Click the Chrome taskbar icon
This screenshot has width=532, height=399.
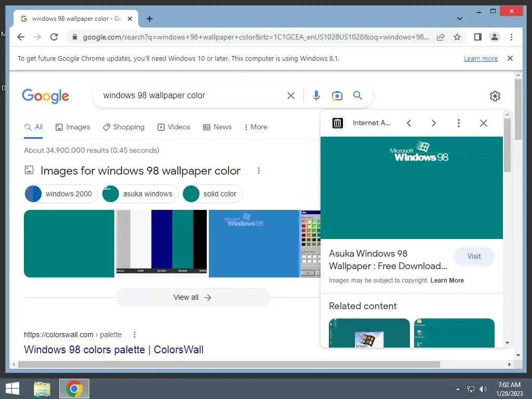point(74,389)
